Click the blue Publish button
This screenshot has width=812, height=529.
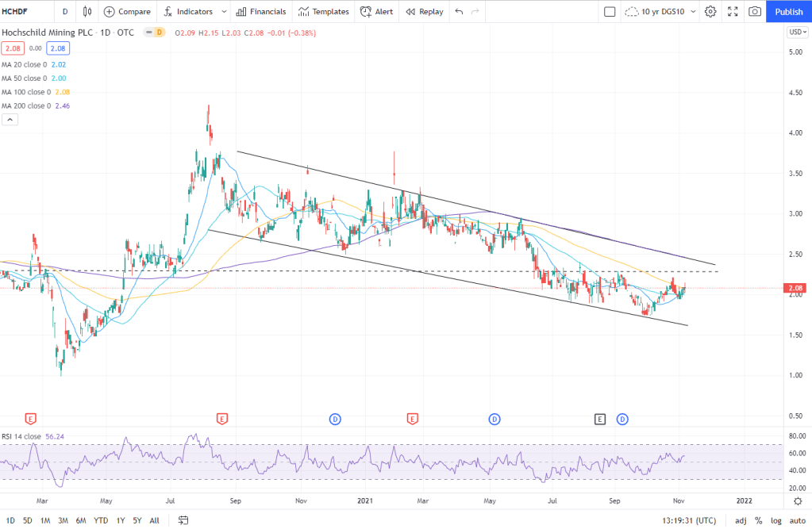point(788,12)
